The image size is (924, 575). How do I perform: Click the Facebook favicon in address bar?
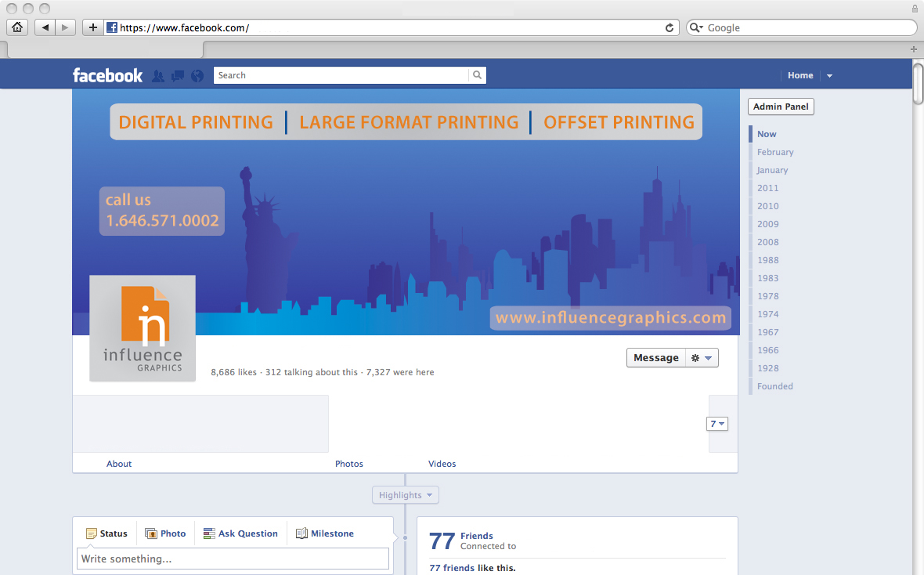point(112,27)
